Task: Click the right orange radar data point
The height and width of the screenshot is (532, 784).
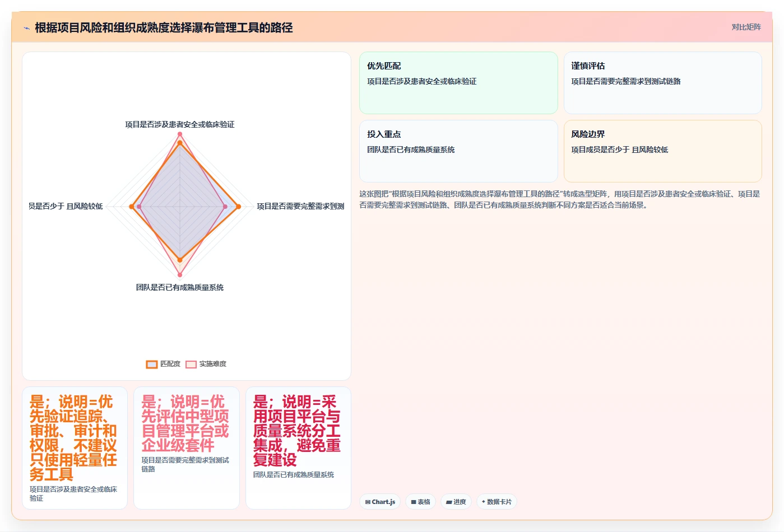Action: (238, 207)
